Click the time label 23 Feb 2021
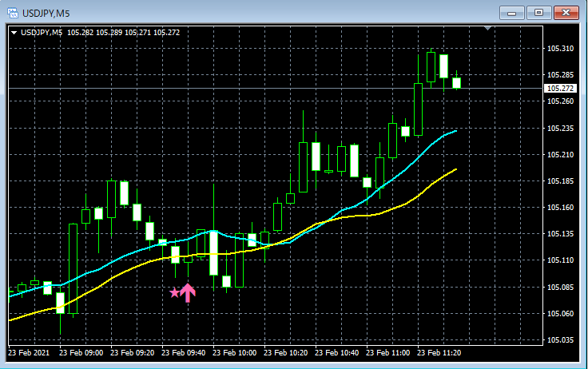Screen dimensions: 588x369 [x=29, y=353]
